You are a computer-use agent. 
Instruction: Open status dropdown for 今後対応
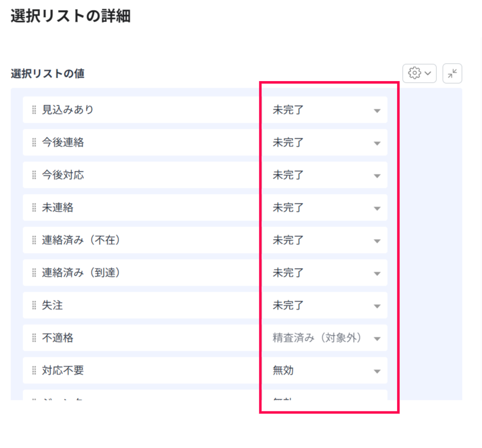[325, 175]
